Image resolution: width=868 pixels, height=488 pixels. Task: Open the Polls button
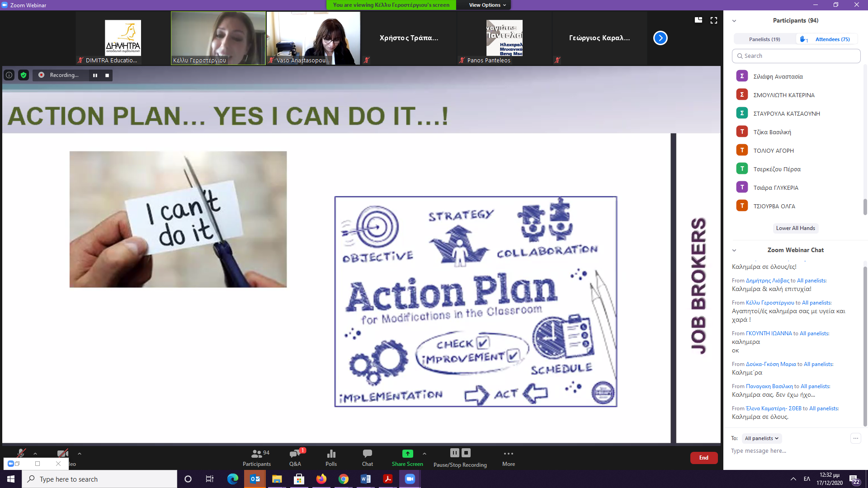click(331, 457)
